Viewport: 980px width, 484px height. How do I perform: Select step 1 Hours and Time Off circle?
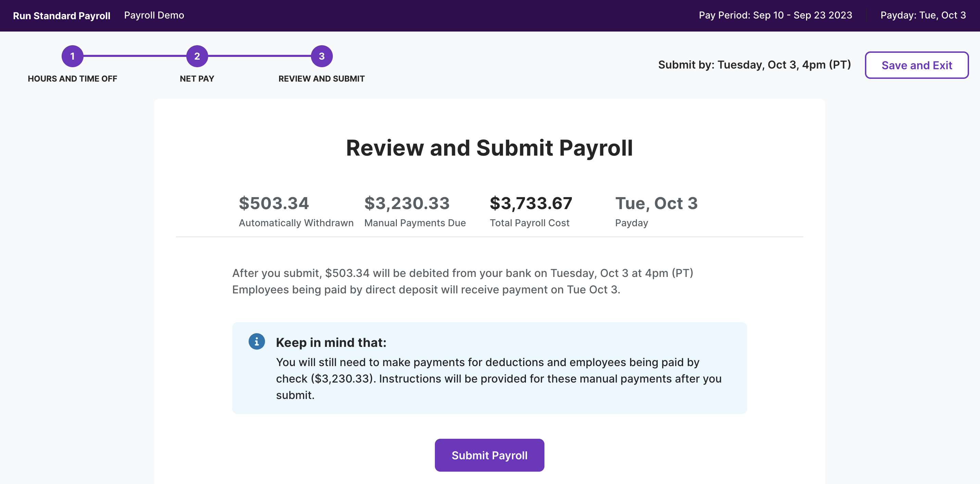pos(72,56)
